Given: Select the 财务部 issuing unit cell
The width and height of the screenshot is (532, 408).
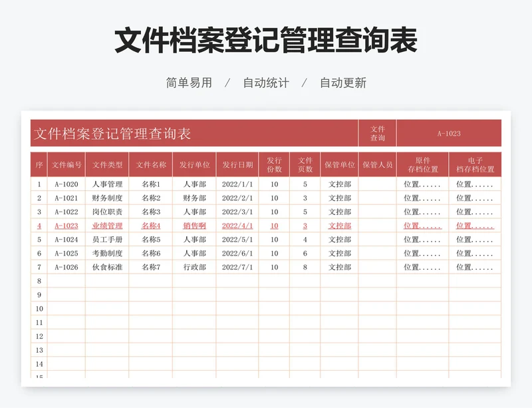Looking at the screenshot, I should [x=194, y=198].
